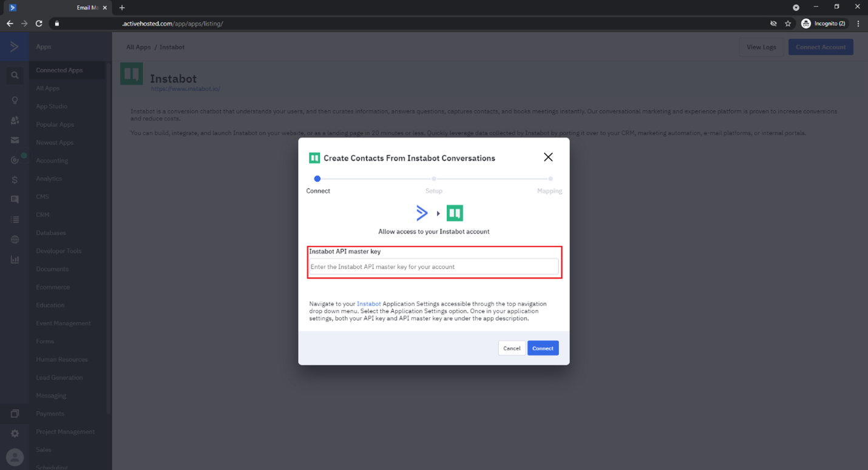
Task: Click the lightbulb icon in sidebar
Action: [x=15, y=100]
